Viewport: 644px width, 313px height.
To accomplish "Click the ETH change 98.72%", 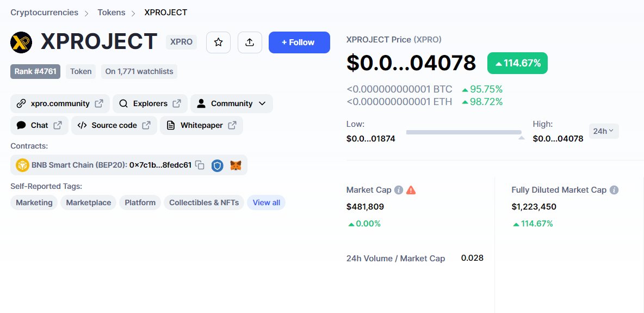I will tap(482, 102).
